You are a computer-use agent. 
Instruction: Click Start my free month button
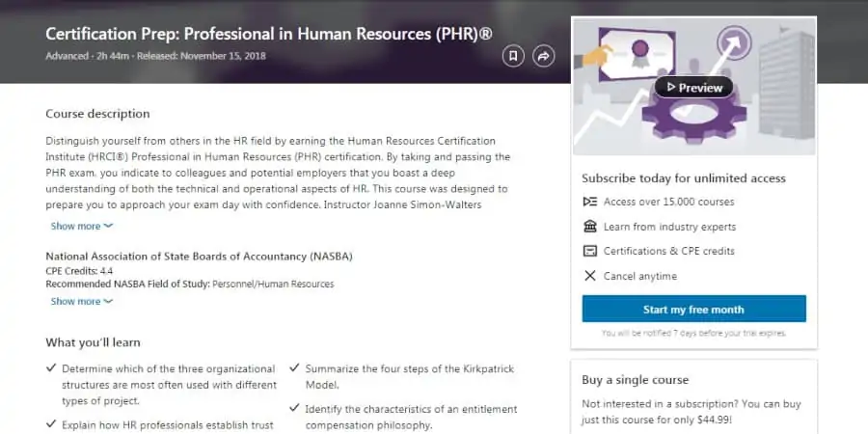693,309
